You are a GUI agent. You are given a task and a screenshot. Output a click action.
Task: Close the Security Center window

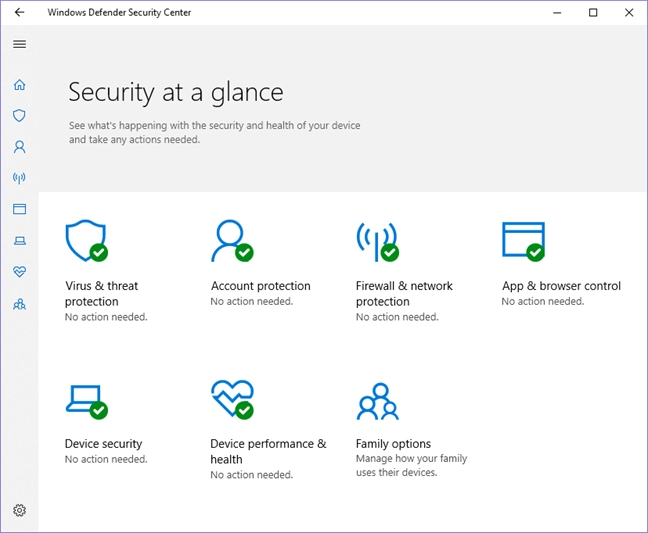(629, 13)
